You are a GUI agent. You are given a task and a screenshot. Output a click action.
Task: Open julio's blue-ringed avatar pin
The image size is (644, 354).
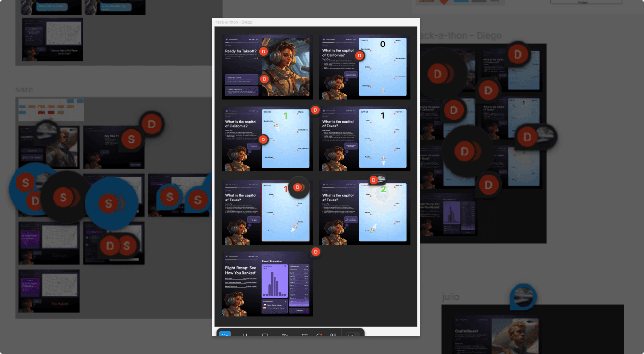(x=523, y=297)
